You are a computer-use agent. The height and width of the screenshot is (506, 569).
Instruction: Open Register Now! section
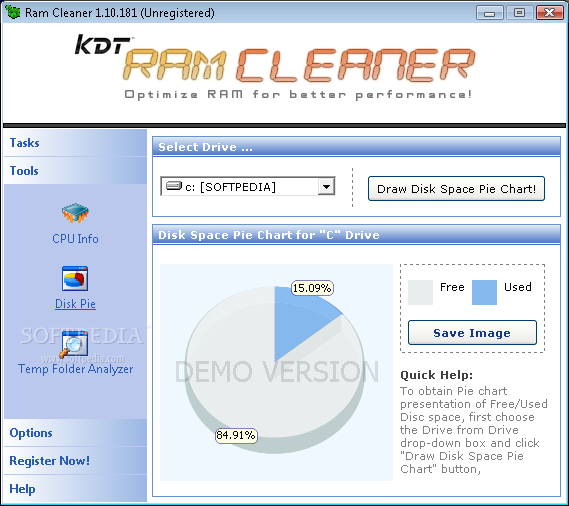pos(75,461)
